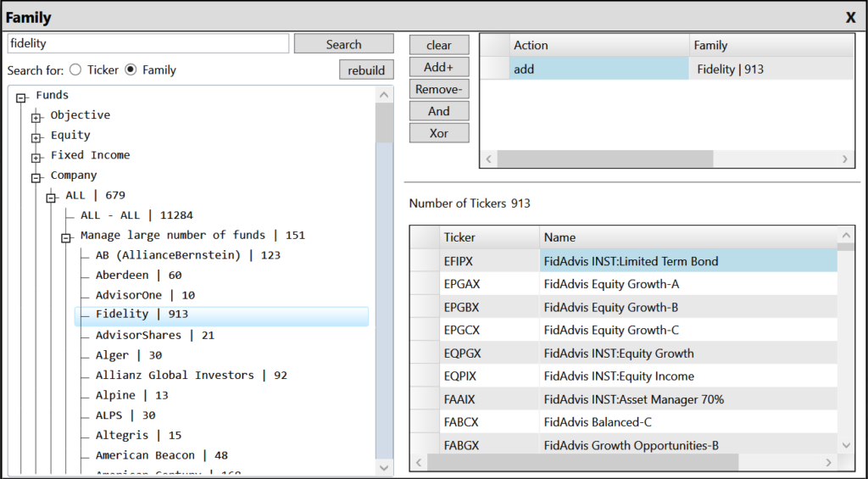Select the EPGAX ticker row
The width and height of the screenshot is (868, 479).
pyautogui.click(x=462, y=284)
